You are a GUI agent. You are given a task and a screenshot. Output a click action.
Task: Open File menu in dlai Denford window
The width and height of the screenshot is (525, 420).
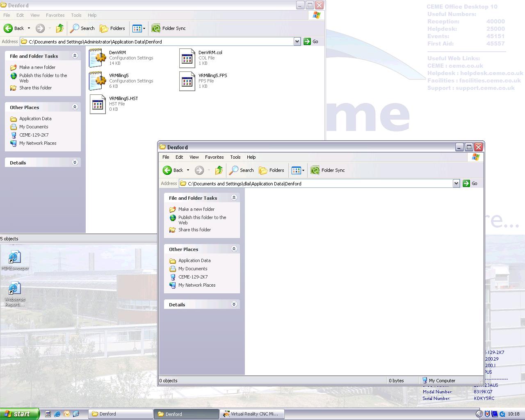(x=166, y=157)
